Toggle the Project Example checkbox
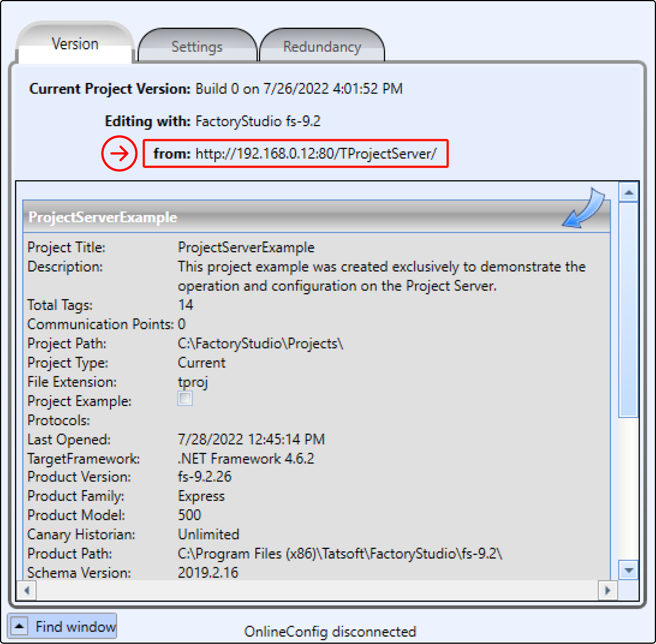This screenshot has height=644, width=656. (x=185, y=399)
